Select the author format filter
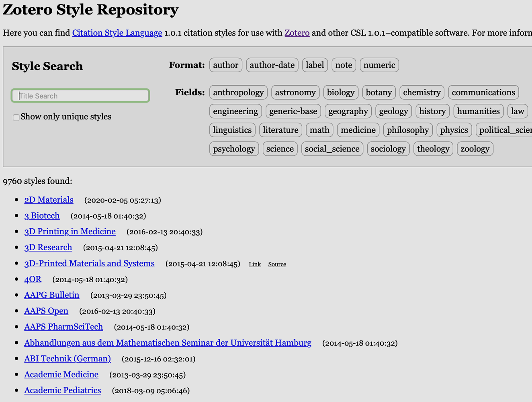The width and height of the screenshot is (532, 402). click(x=225, y=65)
